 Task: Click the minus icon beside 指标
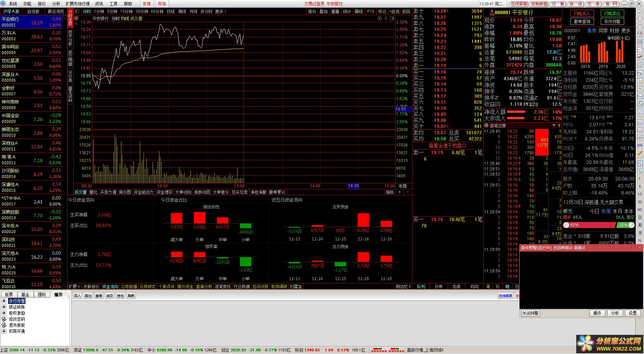[408, 192]
